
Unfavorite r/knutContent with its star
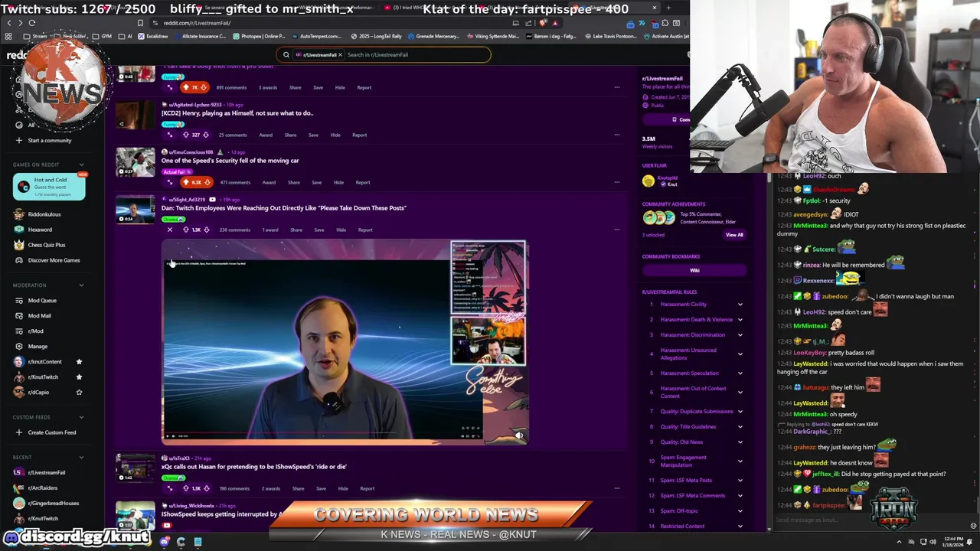click(79, 362)
